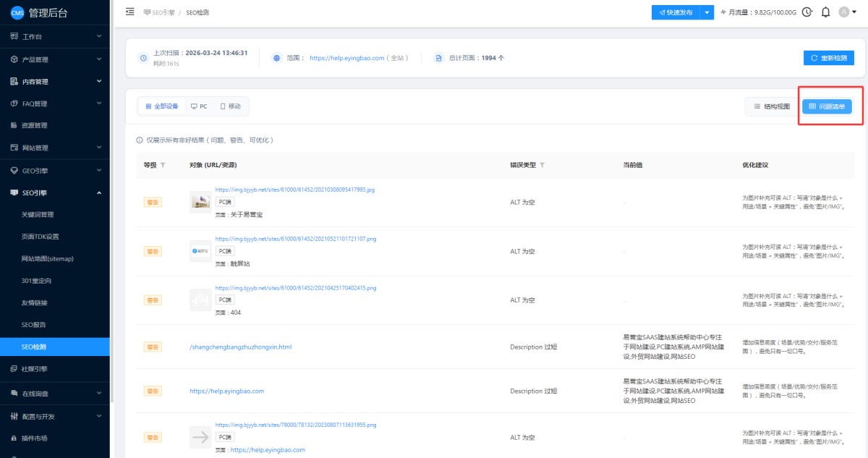The width and height of the screenshot is (868, 458).
Task: Click the 重新检测 button
Action: tap(828, 58)
